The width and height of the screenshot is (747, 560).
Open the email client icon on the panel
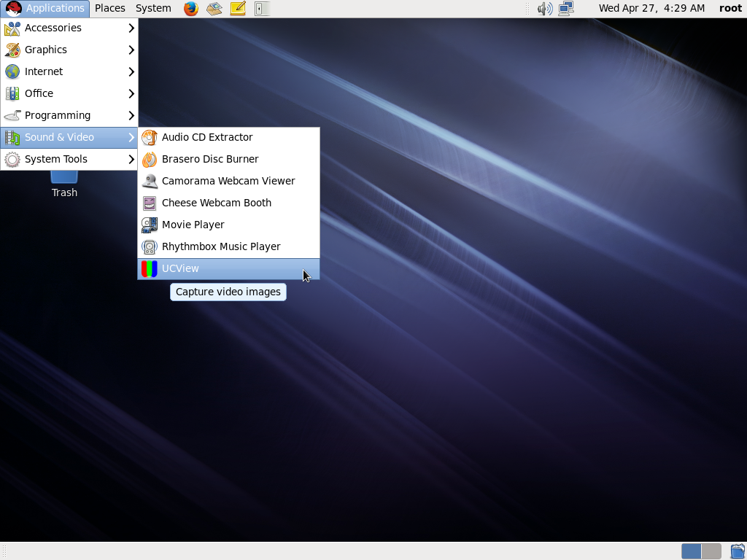click(x=214, y=9)
